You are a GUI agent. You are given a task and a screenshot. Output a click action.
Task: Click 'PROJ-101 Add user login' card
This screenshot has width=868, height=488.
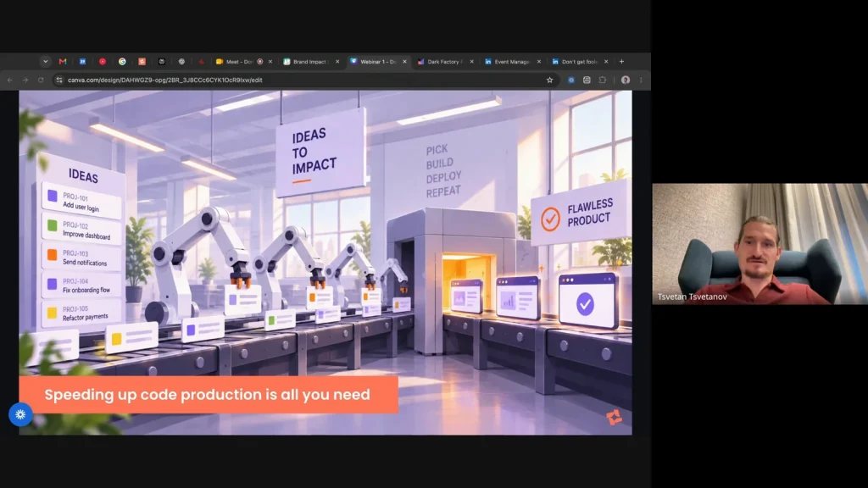pyautogui.click(x=81, y=202)
